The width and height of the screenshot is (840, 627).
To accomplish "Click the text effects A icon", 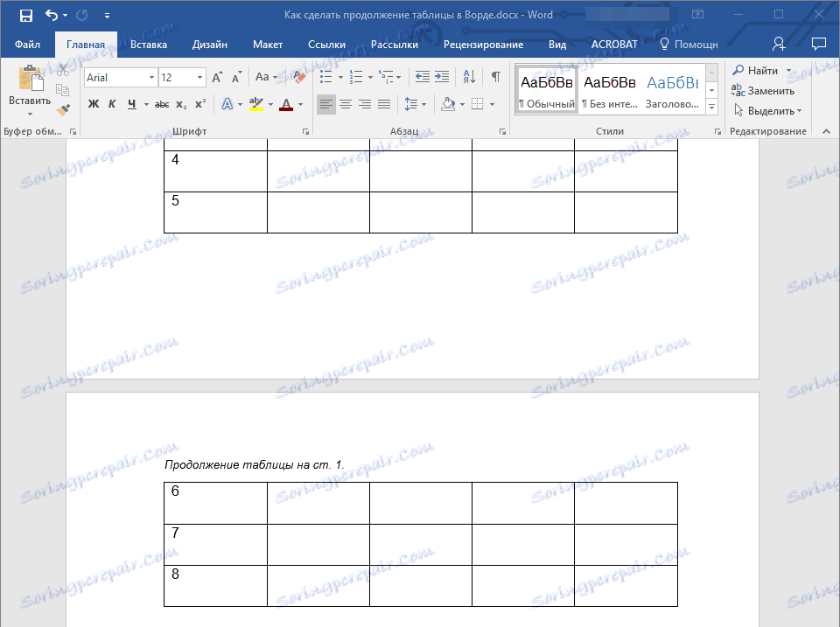I will click(227, 104).
